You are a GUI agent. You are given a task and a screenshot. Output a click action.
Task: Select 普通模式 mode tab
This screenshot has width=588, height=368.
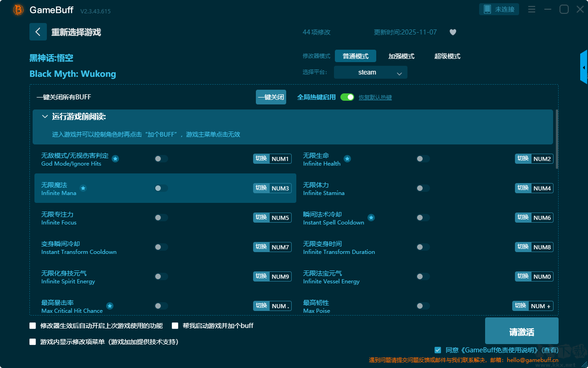click(356, 56)
